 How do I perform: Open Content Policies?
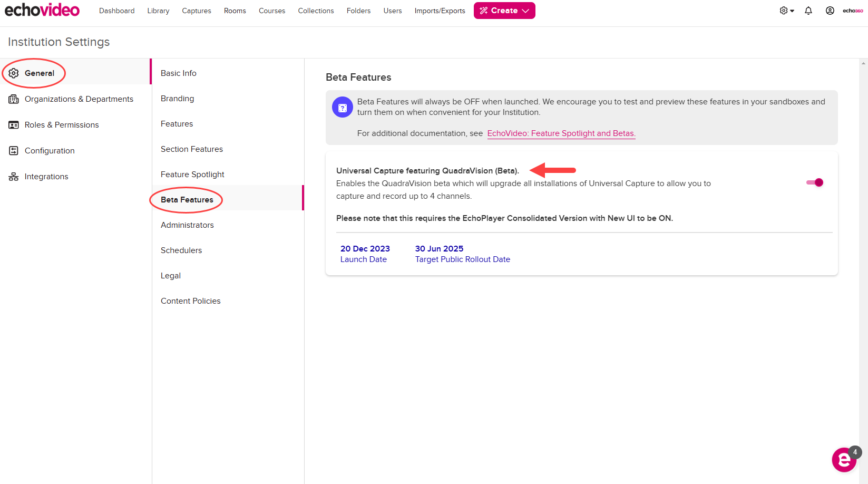[191, 301]
